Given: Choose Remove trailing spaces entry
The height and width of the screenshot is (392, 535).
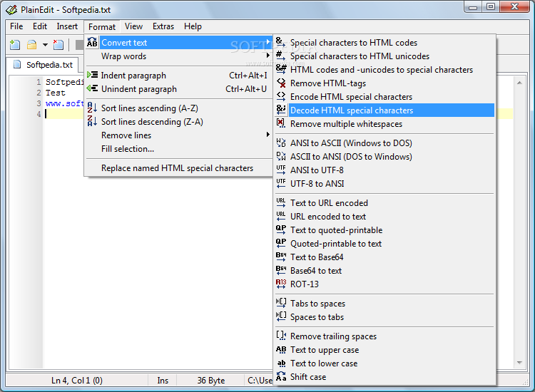Looking at the screenshot, I should 384,336.
